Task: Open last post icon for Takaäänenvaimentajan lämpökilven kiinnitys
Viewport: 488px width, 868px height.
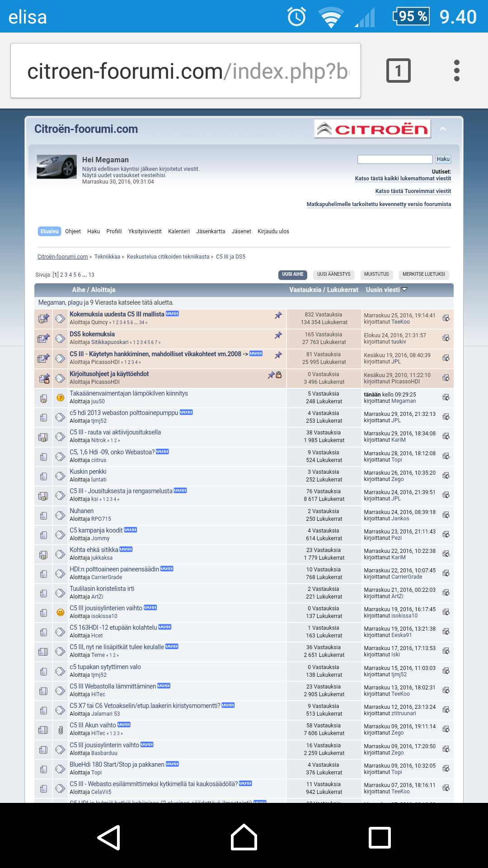Action: [x=446, y=397]
